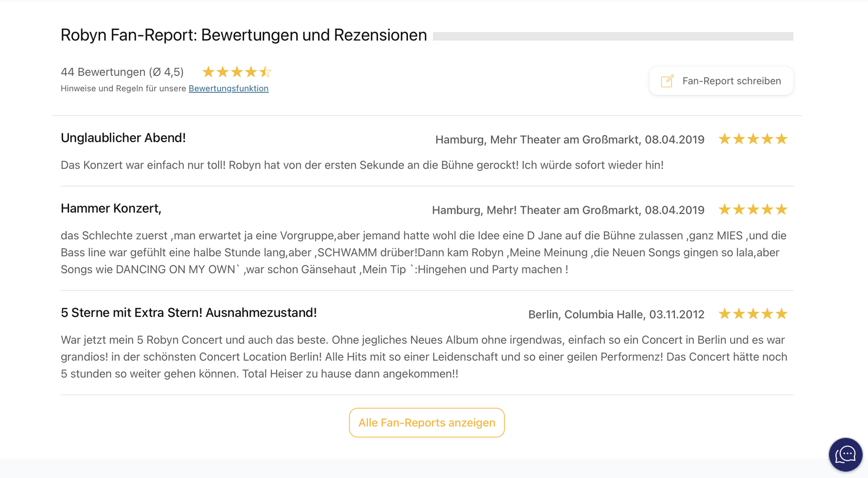Screen dimensions: 868x478
Task: Open '5 Sterne mit Extra Stern! Ausnahmezustand!'
Action: 189,313
